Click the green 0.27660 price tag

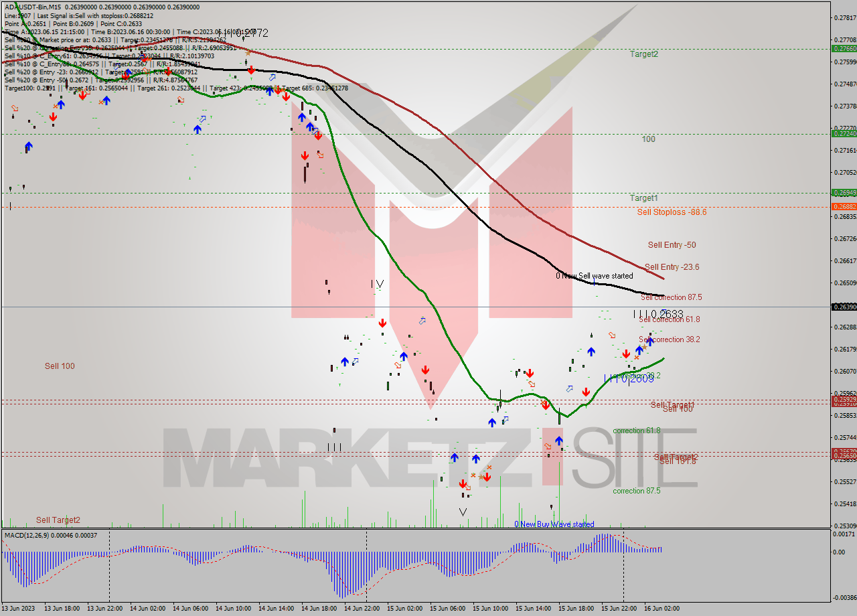(844, 49)
